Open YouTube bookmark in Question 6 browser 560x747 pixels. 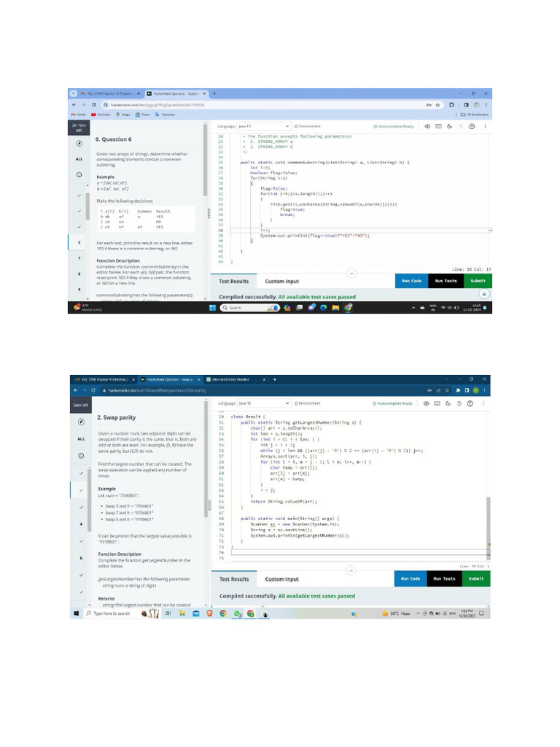[101, 115]
